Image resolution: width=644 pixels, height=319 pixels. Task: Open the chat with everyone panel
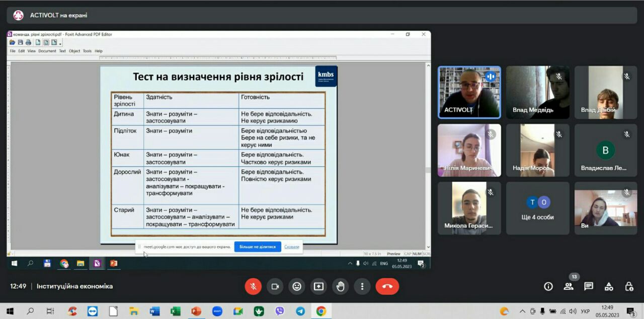589,286
